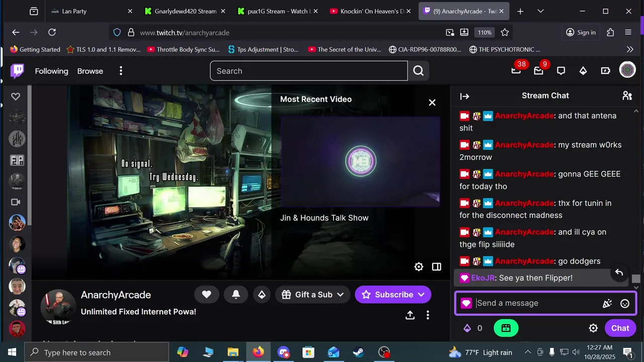This screenshot has width=644, height=362.
Task: Open Firefox application menu
Action: pos(628,32)
